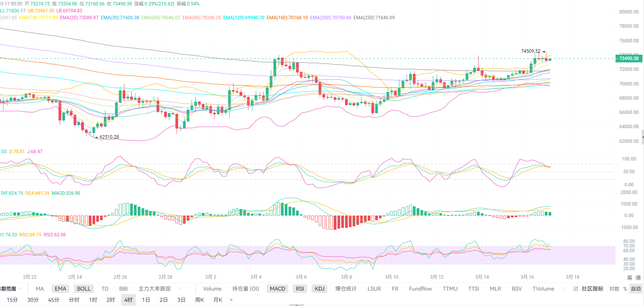Disable the BOLL indicator

(83, 289)
